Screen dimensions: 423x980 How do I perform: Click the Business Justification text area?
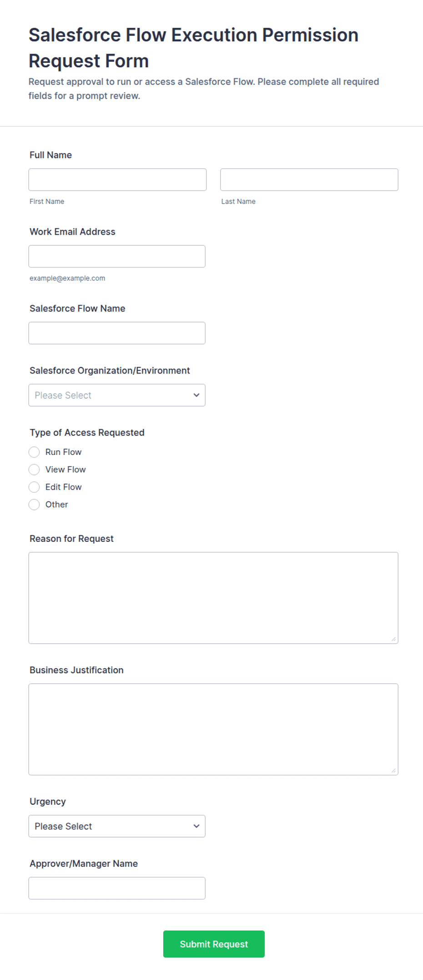click(213, 730)
